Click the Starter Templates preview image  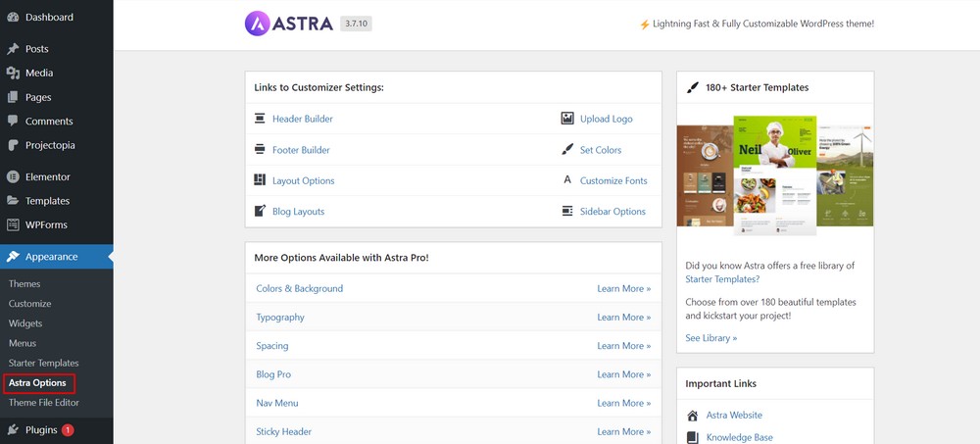point(775,175)
